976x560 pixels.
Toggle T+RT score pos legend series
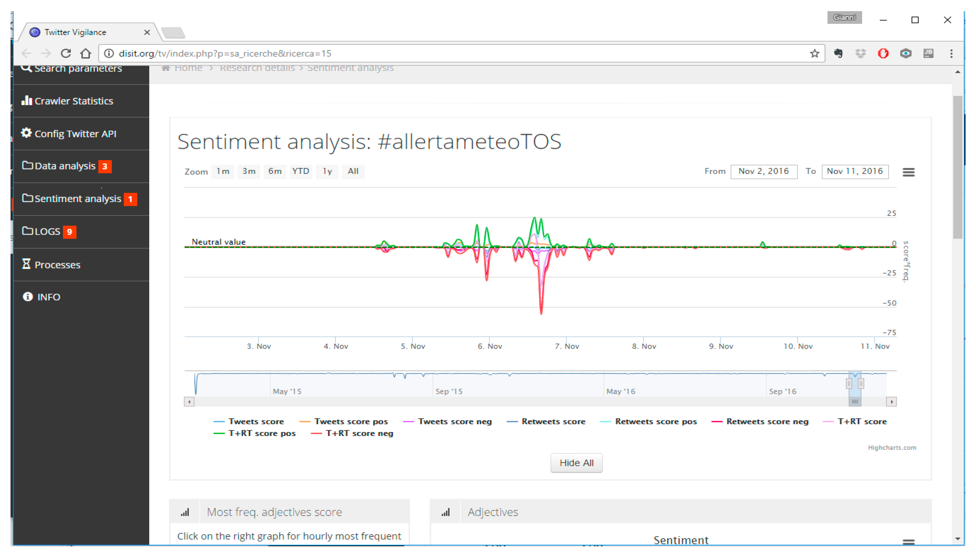[261, 433]
